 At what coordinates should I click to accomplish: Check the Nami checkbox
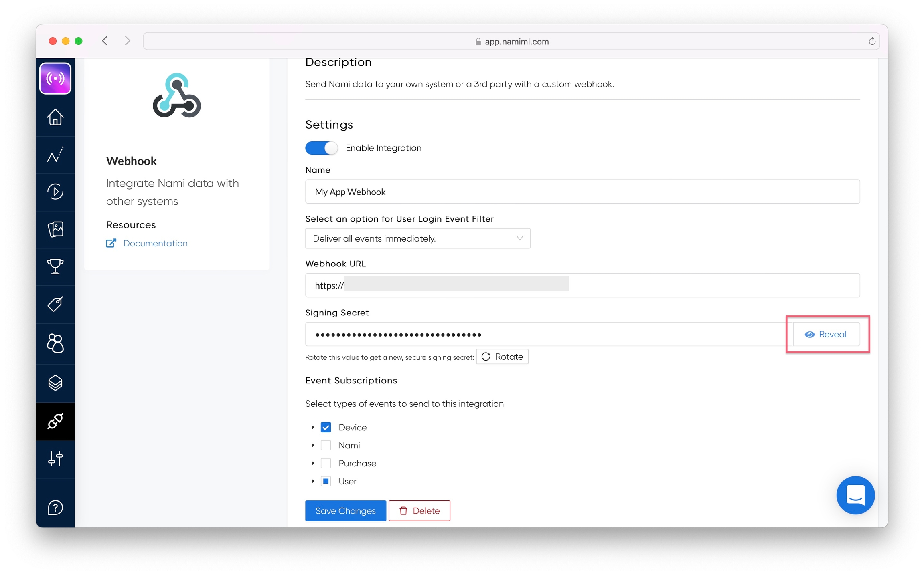[x=326, y=446]
